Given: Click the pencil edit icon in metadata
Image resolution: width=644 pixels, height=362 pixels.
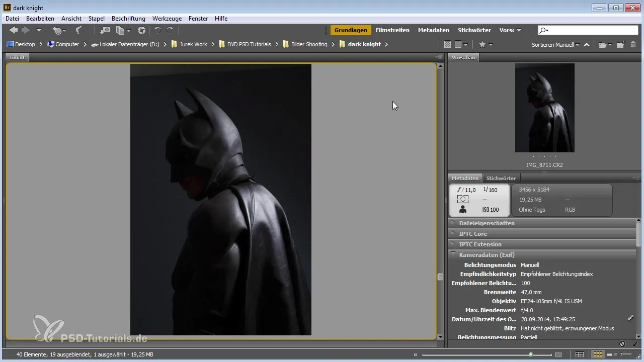Looking at the screenshot, I should coord(631,318).
